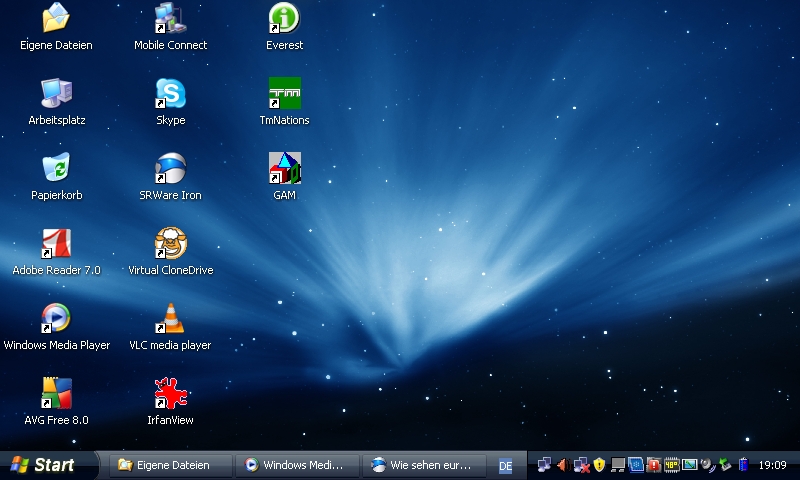Select the Virtual CloneDrive icon
The height and width of the screenshot is (480, 800).
tap(171, 244)
